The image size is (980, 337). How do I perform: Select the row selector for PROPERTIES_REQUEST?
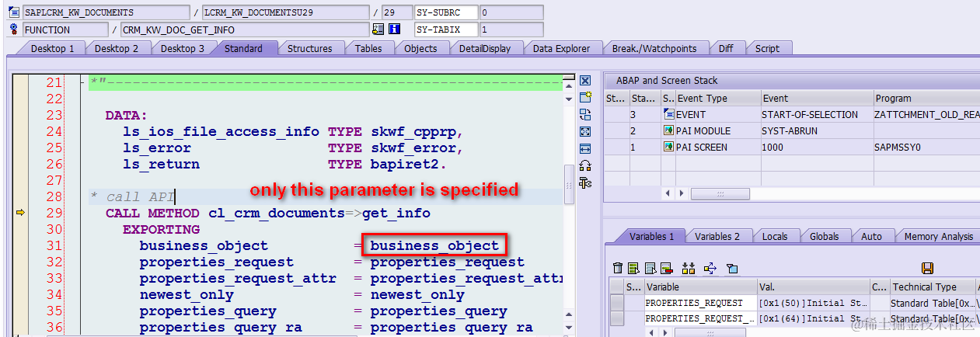616,303
